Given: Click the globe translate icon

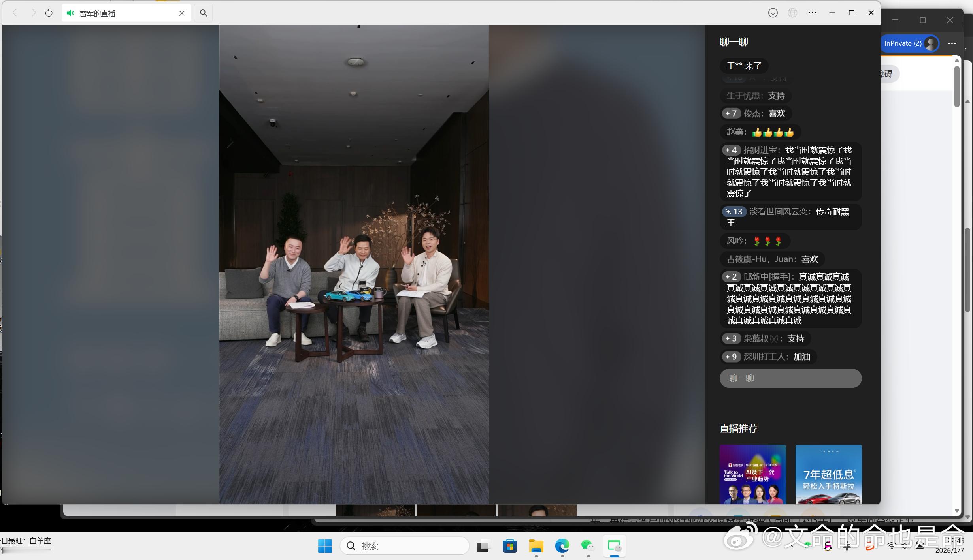Looking at the screenshot, I should pyautogui.click(x=792, y=13).
